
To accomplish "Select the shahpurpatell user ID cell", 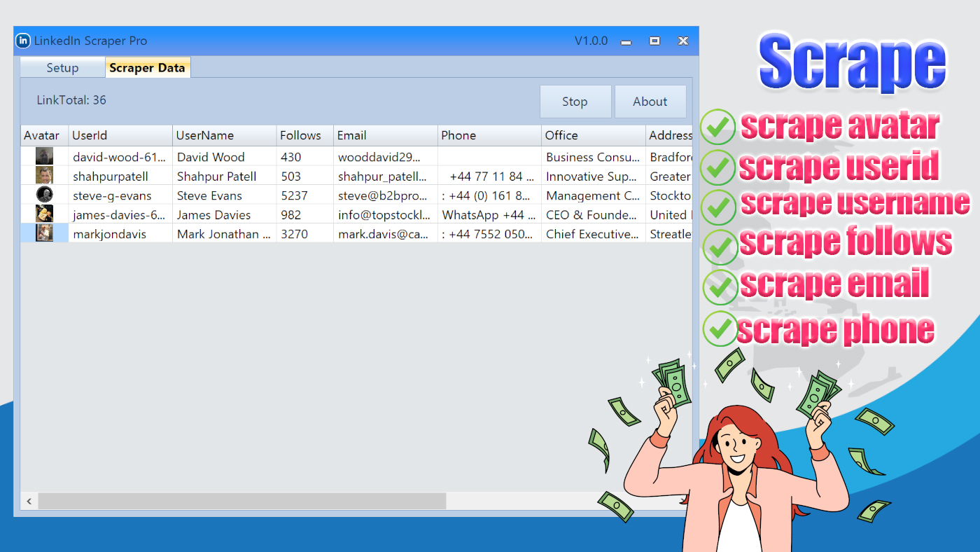I will [120, 176].
